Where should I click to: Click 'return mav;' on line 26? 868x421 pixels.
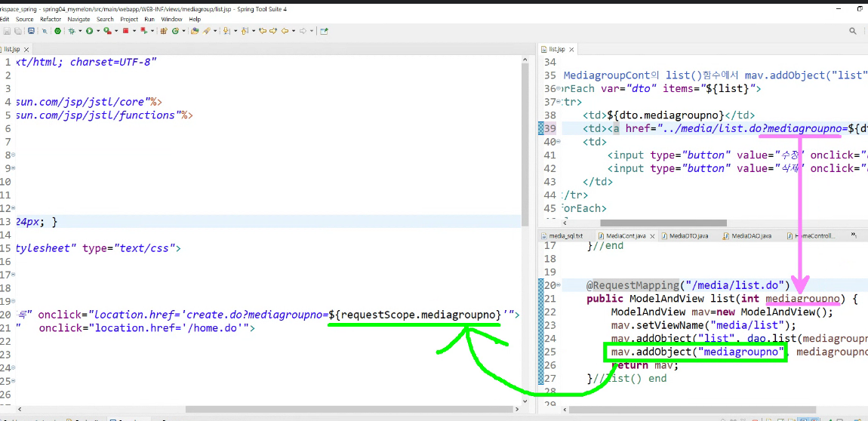pyautogui.click(x=645, y=365)
